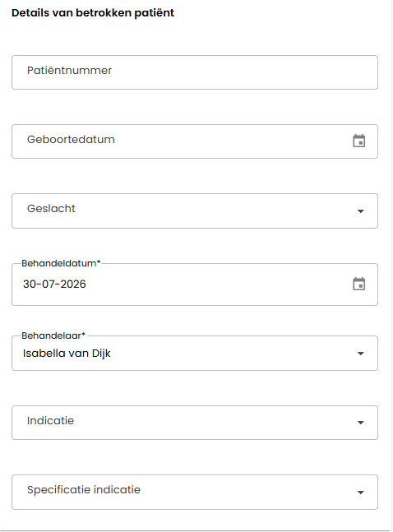The height and width of the screenshot is (532, 393).
Task: Open the Behandelaar dropdown
Action: coord(195,354)
